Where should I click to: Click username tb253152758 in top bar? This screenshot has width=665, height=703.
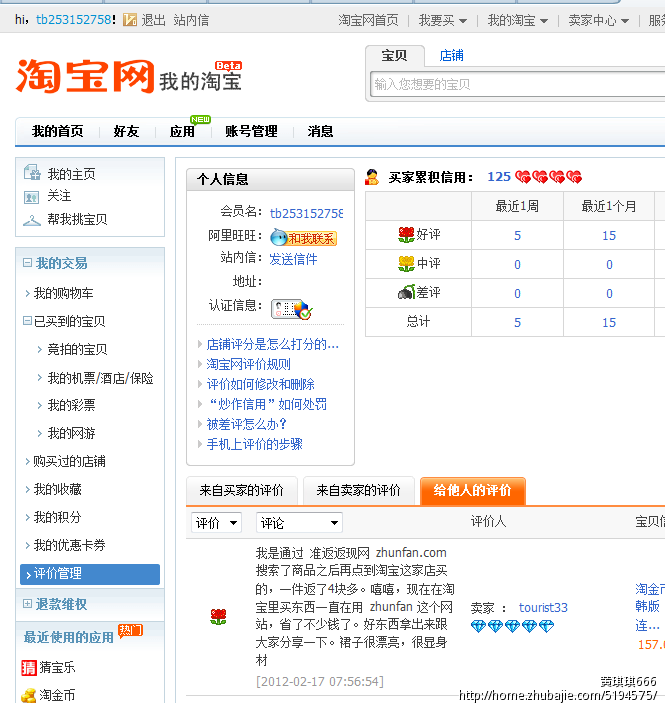point(74,20)
